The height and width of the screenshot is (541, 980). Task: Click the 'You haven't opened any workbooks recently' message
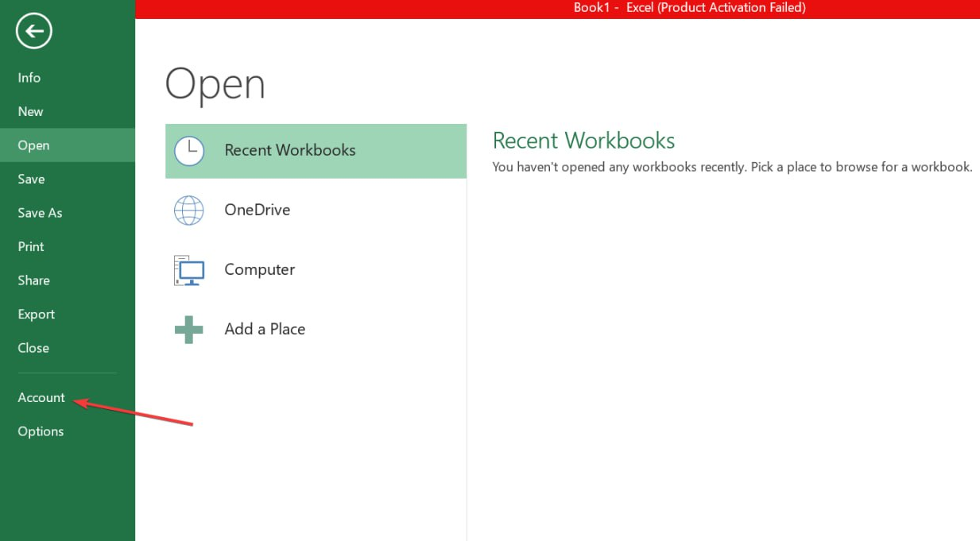tap(732, 167)
